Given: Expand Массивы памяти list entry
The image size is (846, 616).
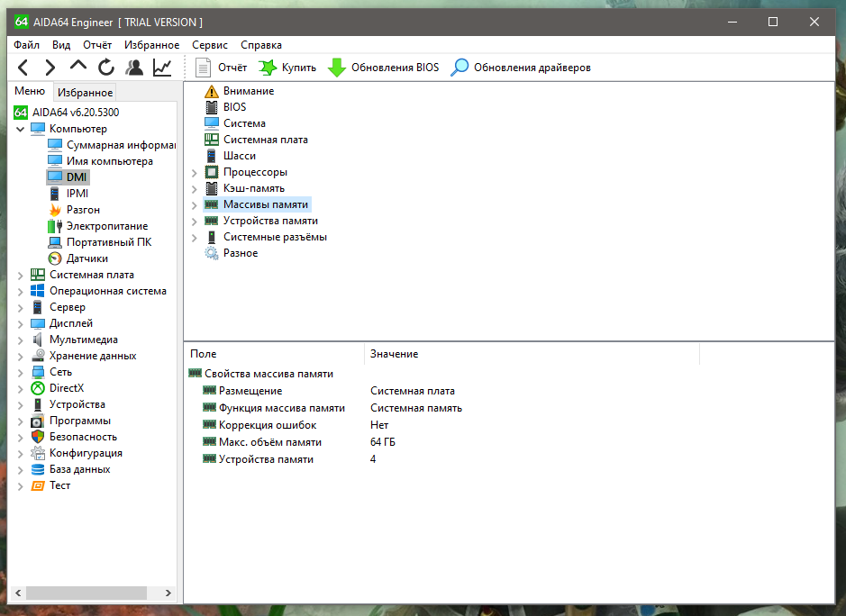Looking at the screenshot, I should (x=195, y=205).
